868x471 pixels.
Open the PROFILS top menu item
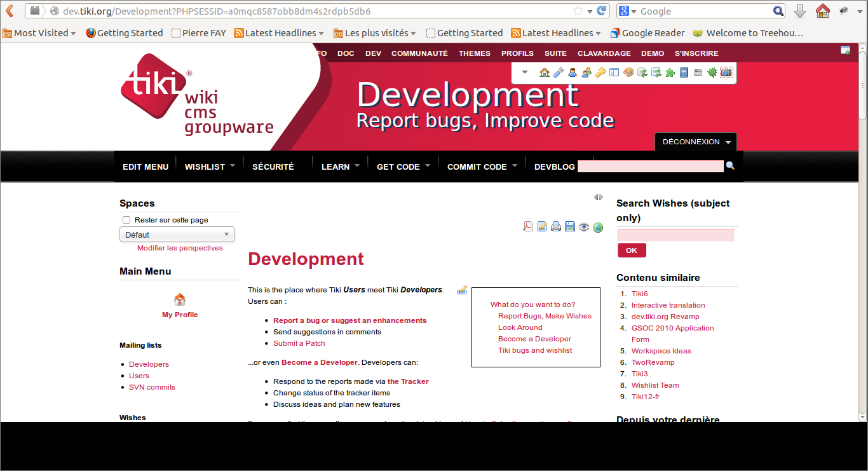pyautogui.click(x=517, y=53)
